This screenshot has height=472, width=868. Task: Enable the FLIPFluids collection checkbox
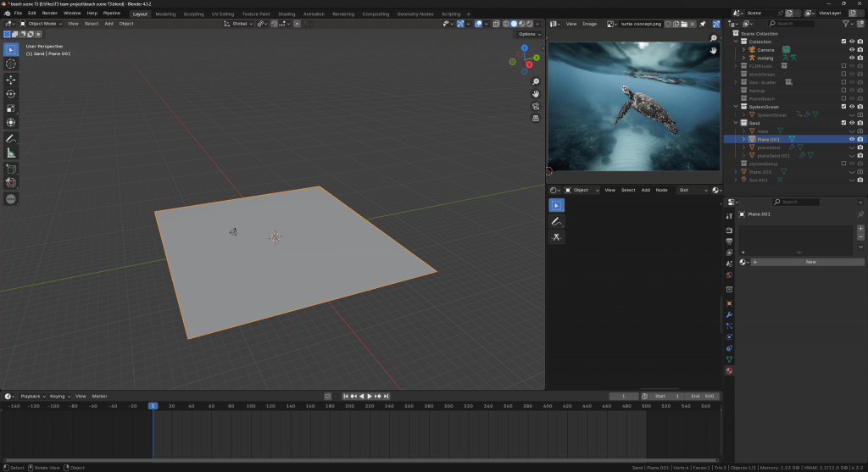pos(843,65)
